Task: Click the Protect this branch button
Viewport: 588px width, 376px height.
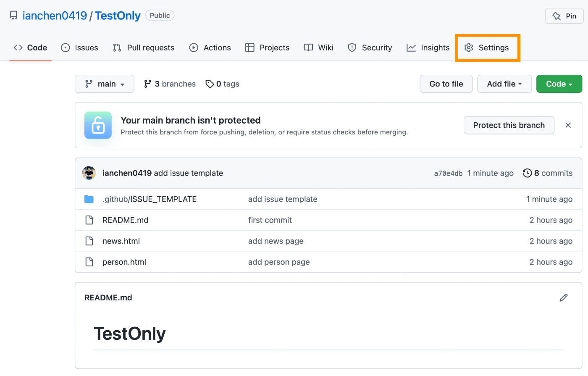Action: pos(509,125)
